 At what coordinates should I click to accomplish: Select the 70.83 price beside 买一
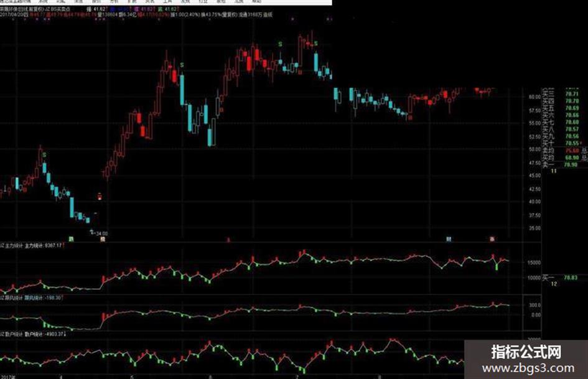pyautogui.click(x=571, y=278)
